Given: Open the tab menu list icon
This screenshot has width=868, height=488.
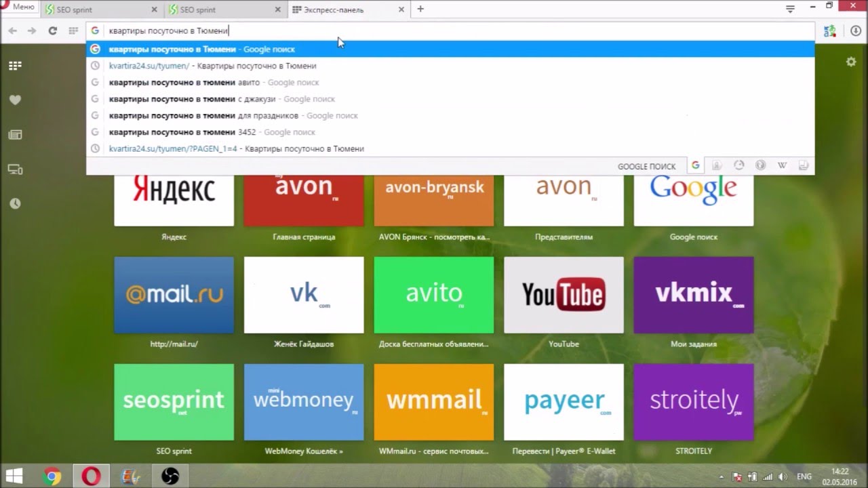Looking at the screenshot, I should pyautogui.click(x=790, y=9).
